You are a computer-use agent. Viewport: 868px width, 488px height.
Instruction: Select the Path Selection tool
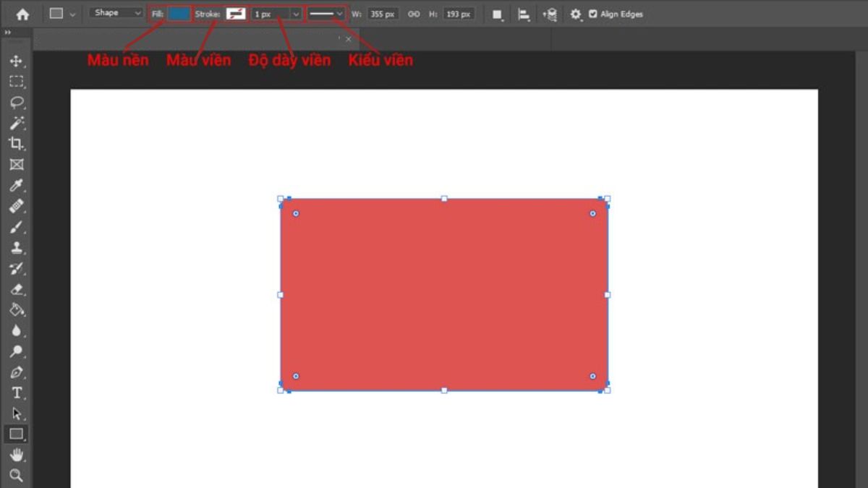[x=16, y=414]
